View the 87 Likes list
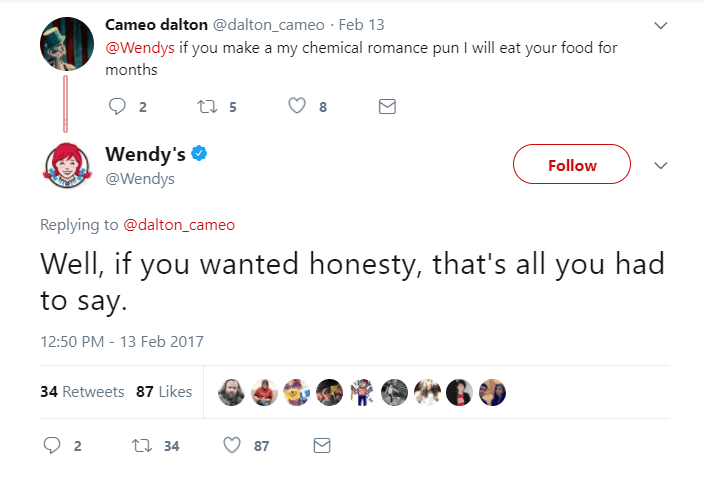705x482 pixels. [164, 391]
